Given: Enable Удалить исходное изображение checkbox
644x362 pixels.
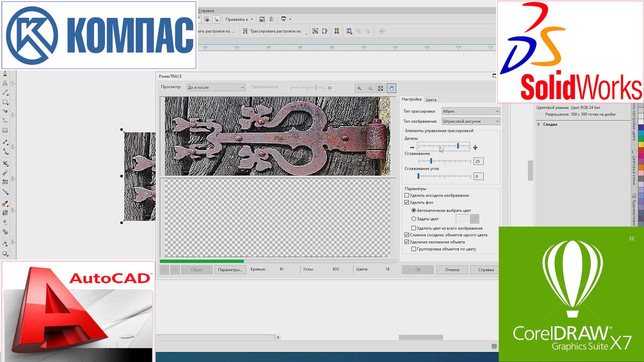Looking at the screenshot, I should (x=407, y=195).
